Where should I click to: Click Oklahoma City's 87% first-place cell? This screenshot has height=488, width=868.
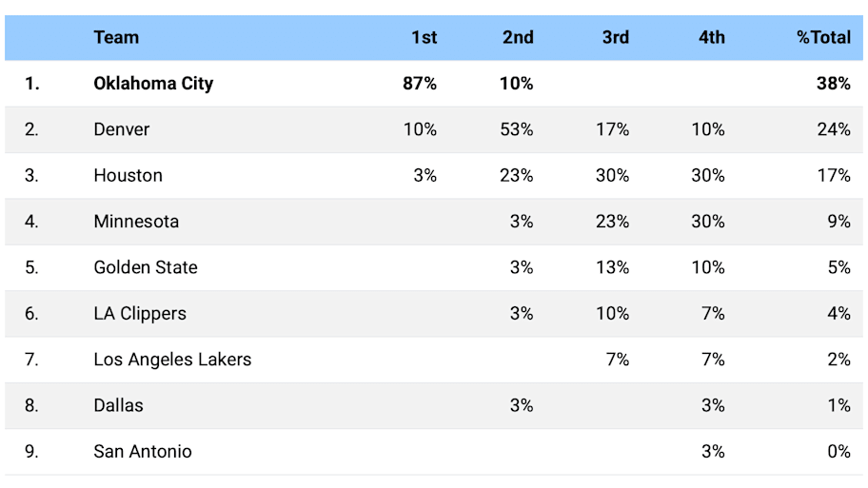pos(420,84)
